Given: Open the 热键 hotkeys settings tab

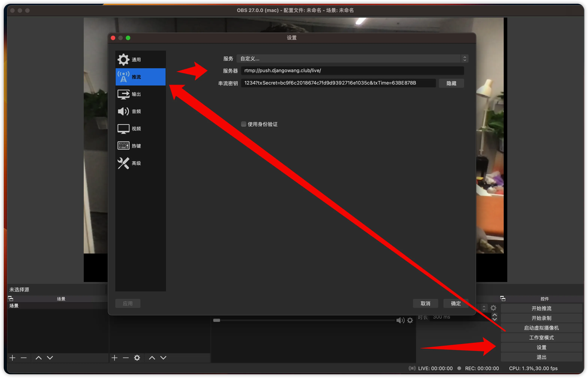Looking at the screenshot, I should click(140, 146).
